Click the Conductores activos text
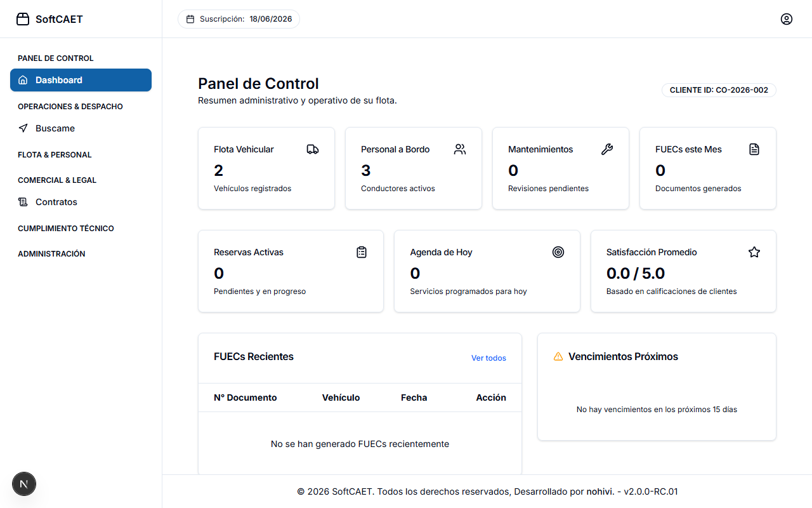Image resolution: width=812 pixels, height=508 pixels. 398,189
